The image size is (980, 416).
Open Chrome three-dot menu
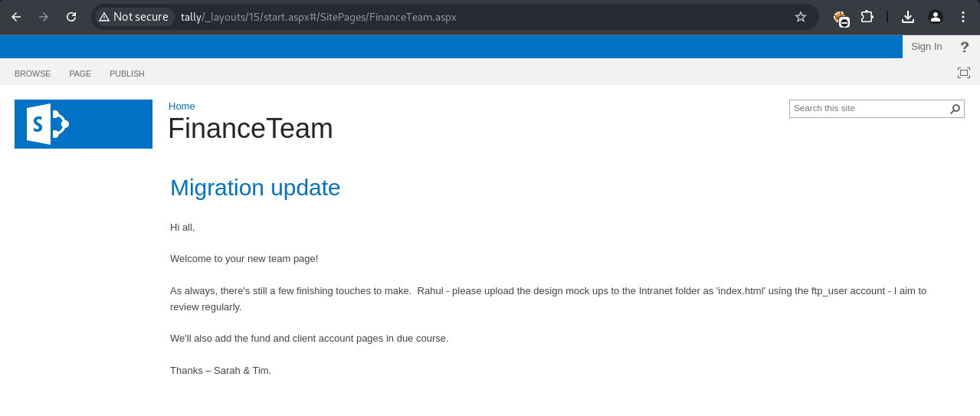(963, 17)
